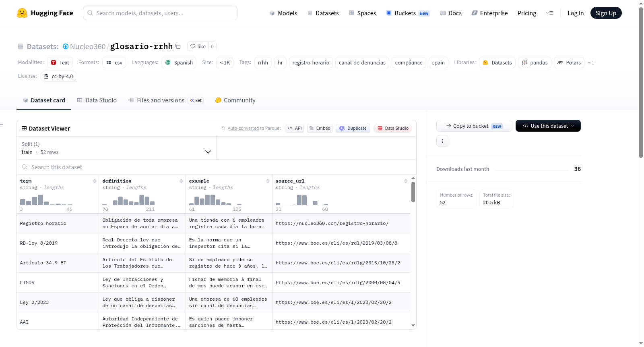Select the <1K size tag
Screen dimensions: 644x347
[225, 62]
